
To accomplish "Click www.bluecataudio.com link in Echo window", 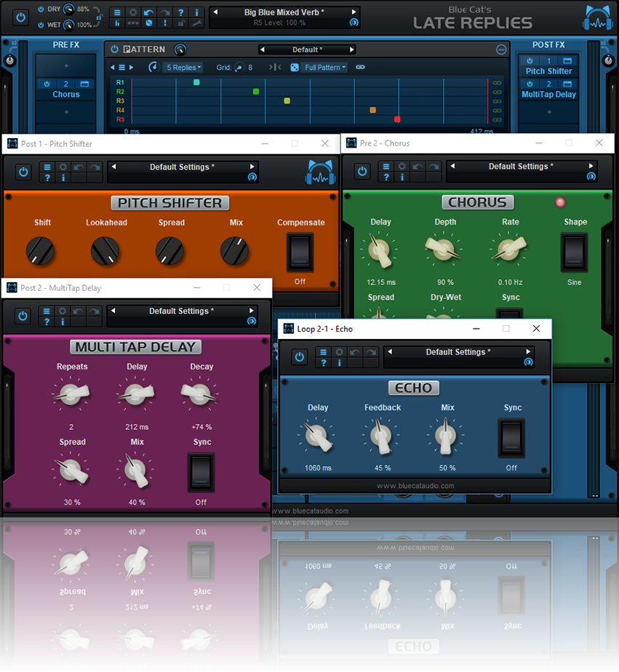I will (415, 486).
